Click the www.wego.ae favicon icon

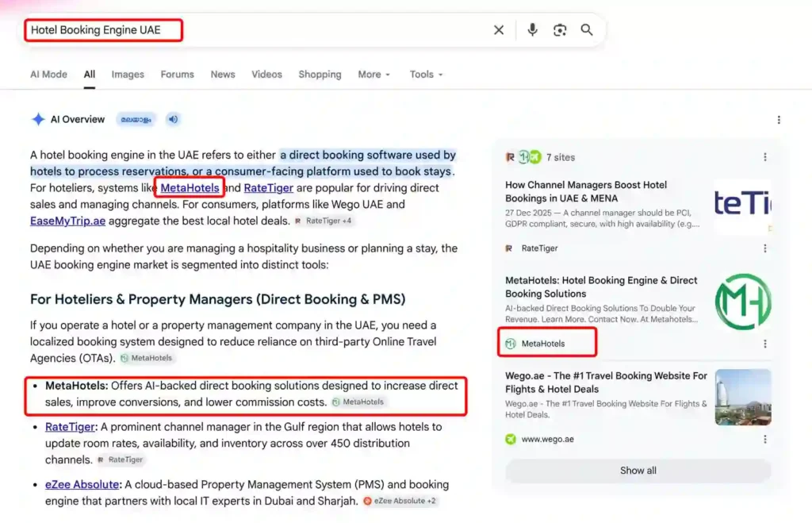pyautogui.click(x=511, y=439)
